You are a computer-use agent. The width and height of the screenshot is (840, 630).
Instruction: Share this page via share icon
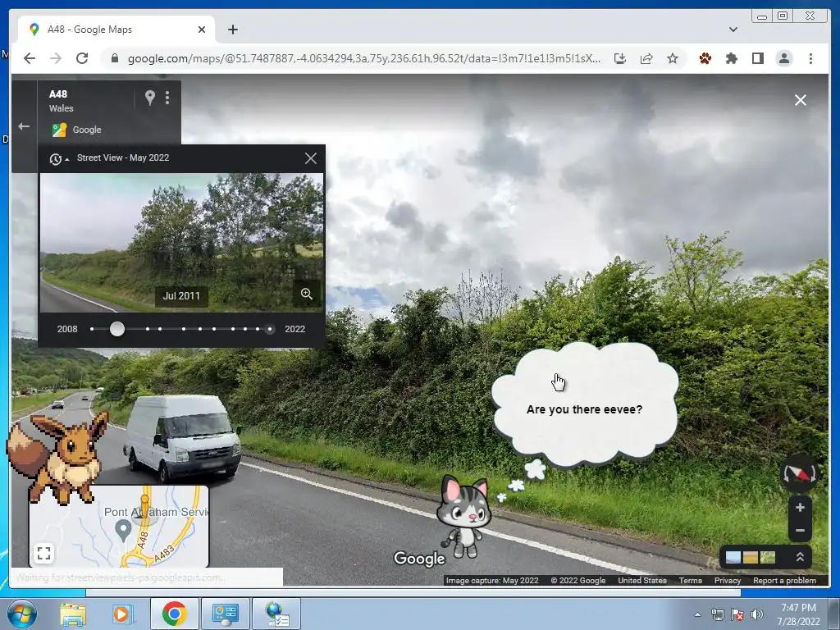pyautogui.click(x=646, y=58)
